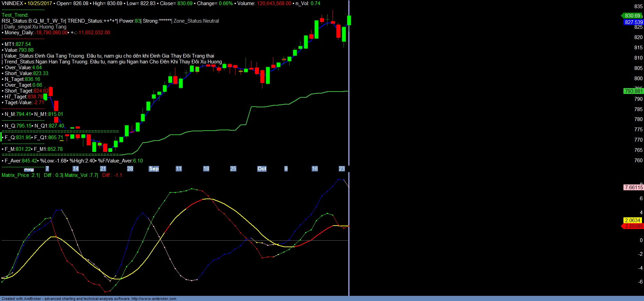The image size is (644, 301).
Task: Click the red 2.05585 indicator label
Action: click(x=633, y=226)
